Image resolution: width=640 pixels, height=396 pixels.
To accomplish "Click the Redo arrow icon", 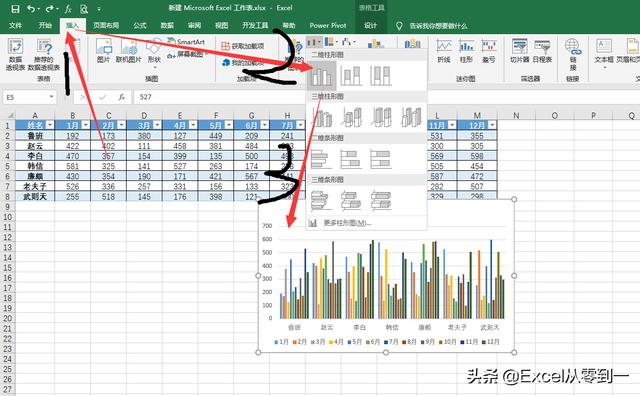I will 49,8.
